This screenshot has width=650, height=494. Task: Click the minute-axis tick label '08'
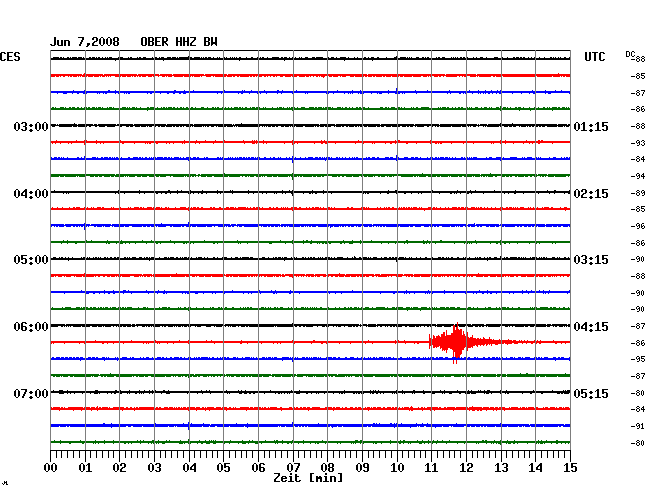pyautogui.click(x=327, y=468)
